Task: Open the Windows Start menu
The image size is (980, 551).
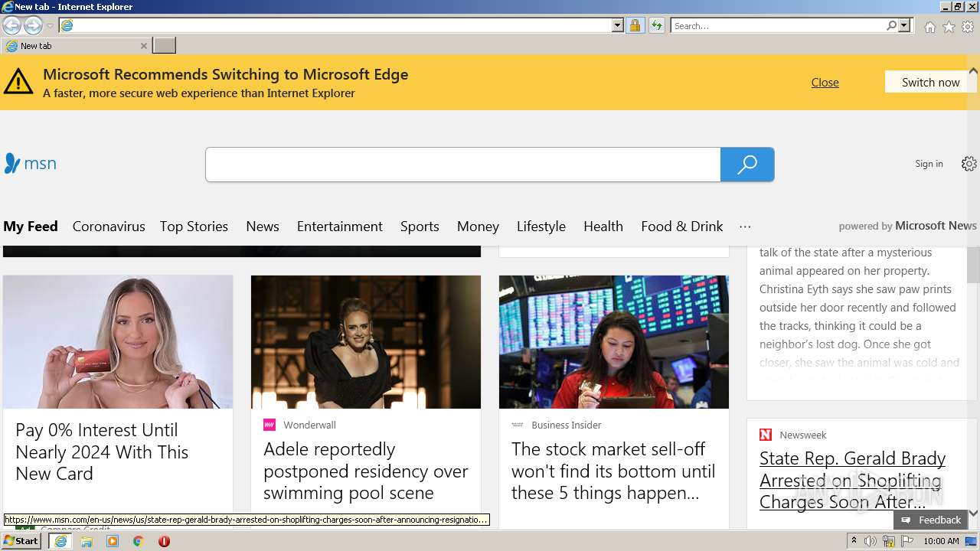Action: 21,540
